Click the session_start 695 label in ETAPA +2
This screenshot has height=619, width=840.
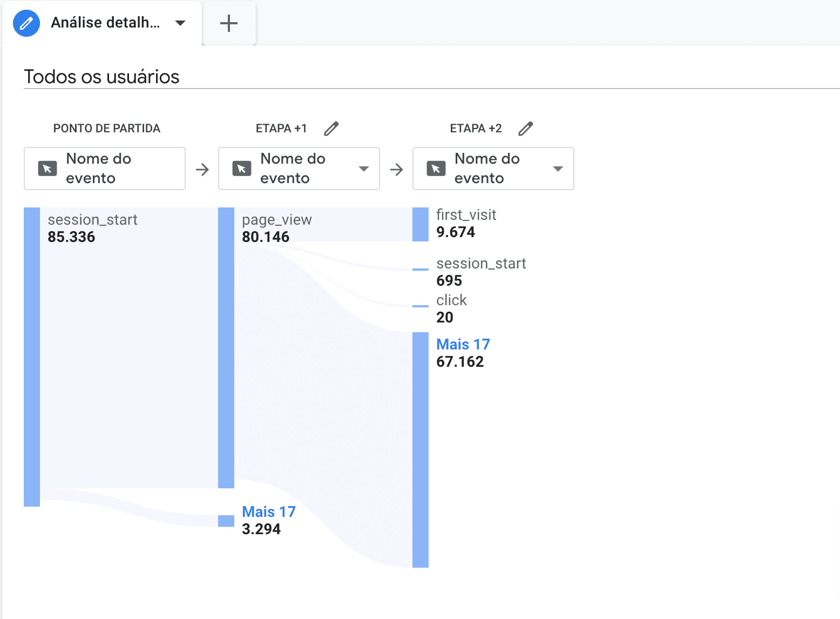pos(480,264)
